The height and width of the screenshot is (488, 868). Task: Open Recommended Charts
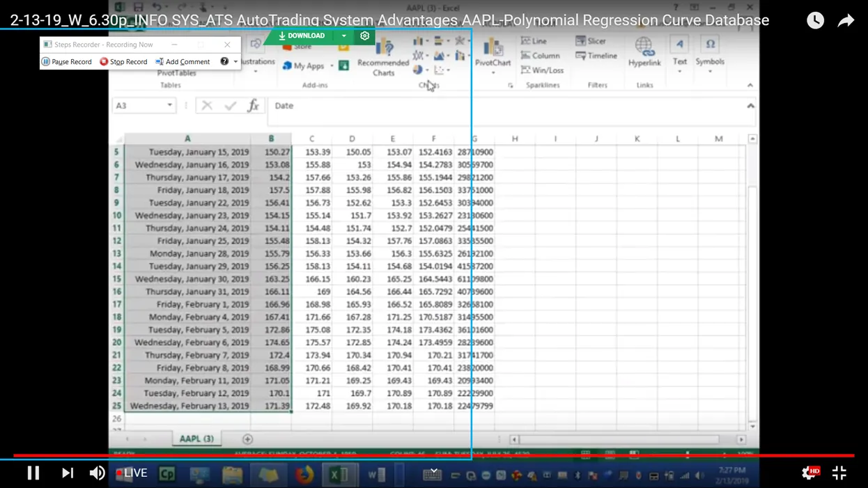[x=383, y=57]
